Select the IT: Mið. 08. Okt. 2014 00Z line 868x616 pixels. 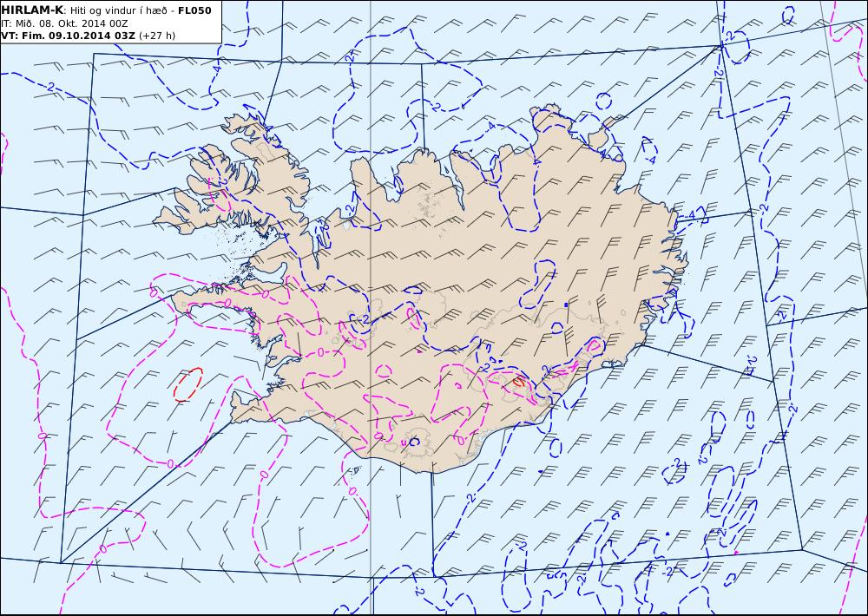pyautogui.click(x=65, y=23)
